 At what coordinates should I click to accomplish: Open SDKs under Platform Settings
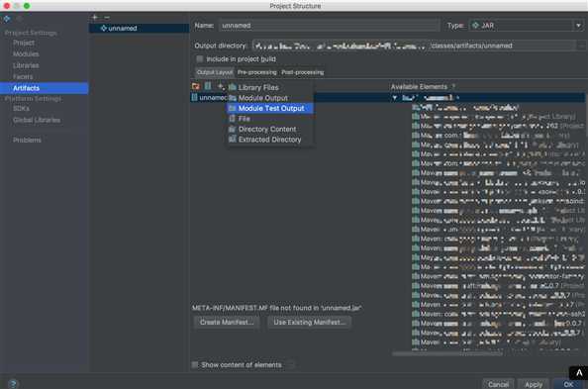[x=21, y=109]
